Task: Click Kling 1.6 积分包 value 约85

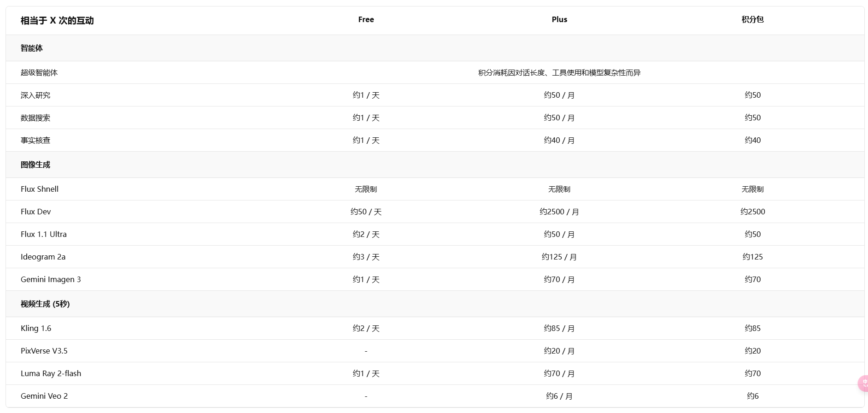Action: [752, 328]
